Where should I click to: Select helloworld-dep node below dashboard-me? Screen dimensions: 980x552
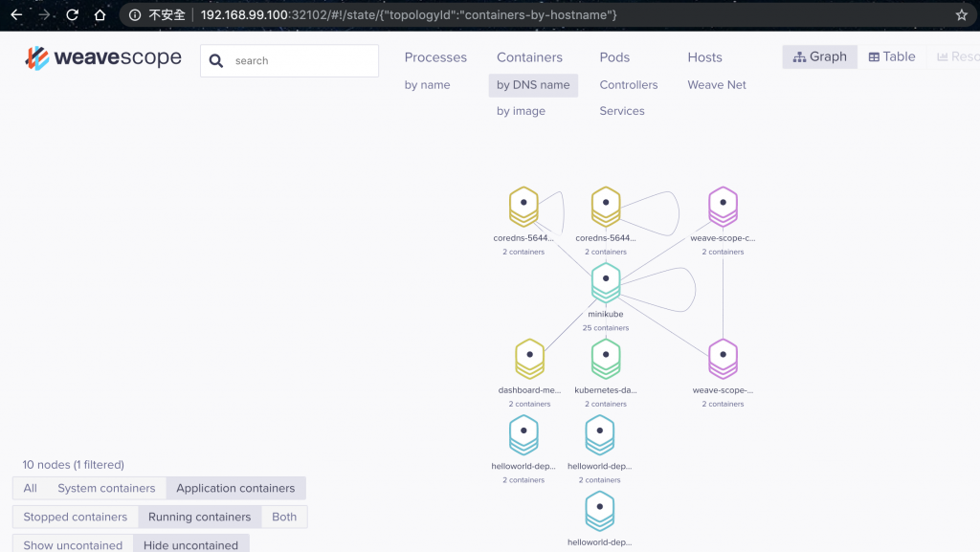coord(523,435)
